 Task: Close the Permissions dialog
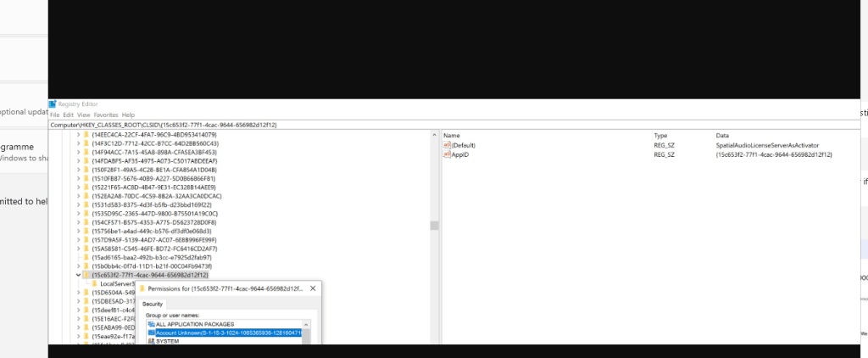(313, 288)
